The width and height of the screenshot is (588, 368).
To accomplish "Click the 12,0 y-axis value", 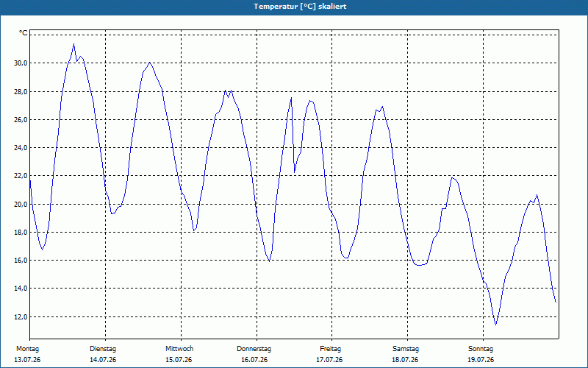I will (21, 317).
